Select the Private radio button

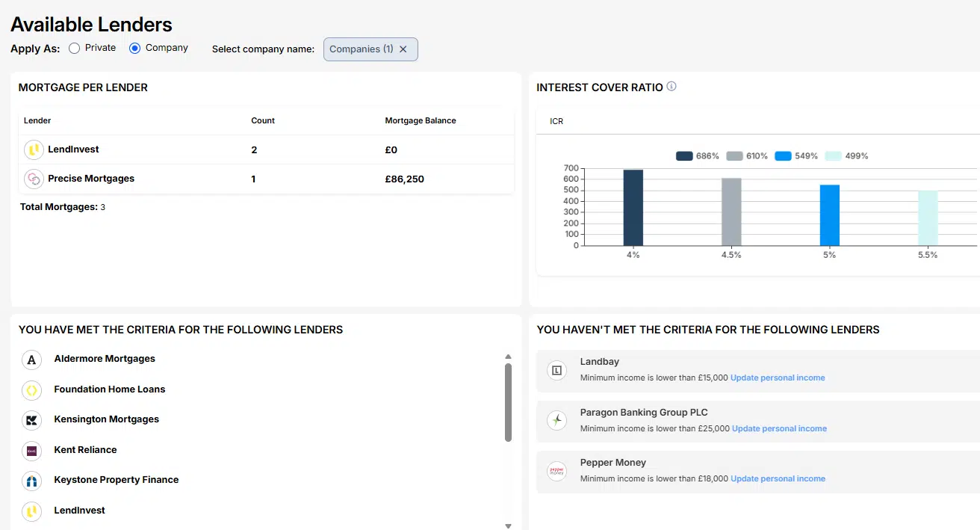[x=74, y=48]
